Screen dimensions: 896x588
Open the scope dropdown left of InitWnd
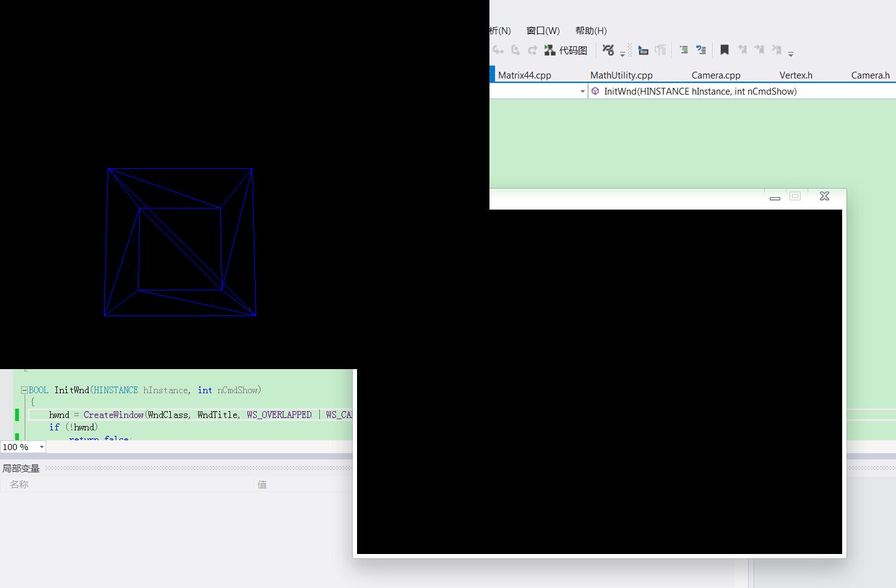pyautogui.click(x=582, y=91)
